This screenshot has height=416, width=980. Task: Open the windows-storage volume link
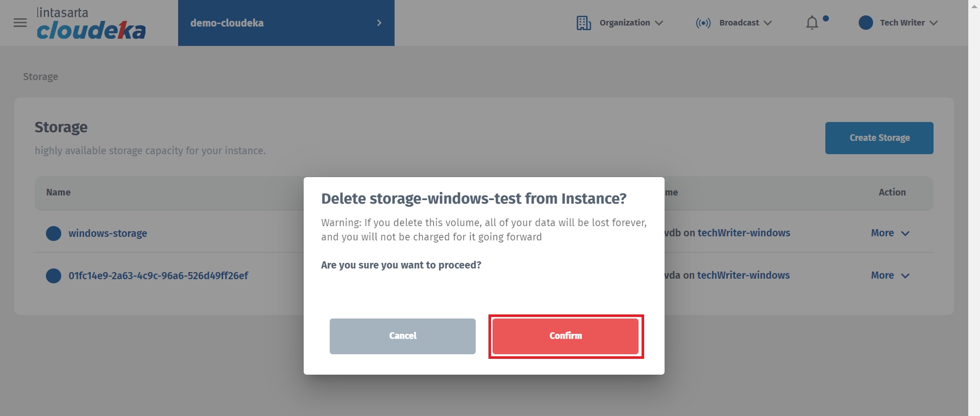coord(108,233)
